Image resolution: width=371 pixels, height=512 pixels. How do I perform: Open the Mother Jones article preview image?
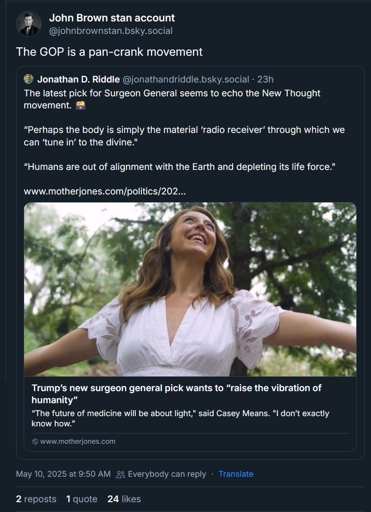coord(190,289)
